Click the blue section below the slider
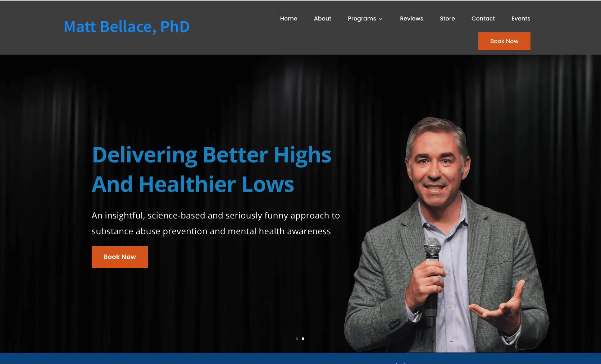The image size is (601, 364). click(x=300, y=358)
